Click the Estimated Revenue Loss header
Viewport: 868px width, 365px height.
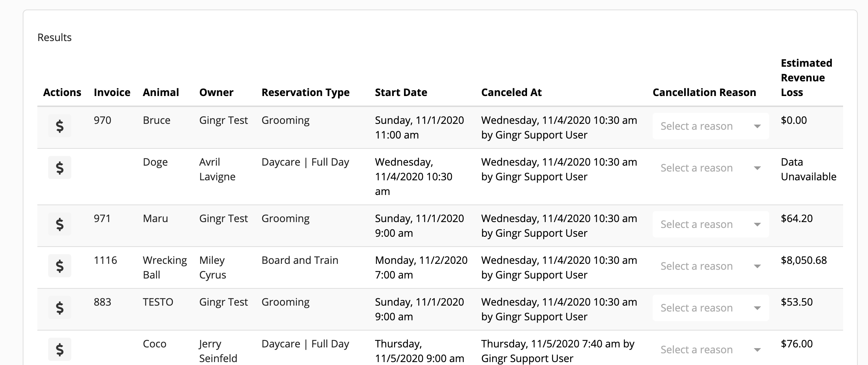click(x=806, y=77)
